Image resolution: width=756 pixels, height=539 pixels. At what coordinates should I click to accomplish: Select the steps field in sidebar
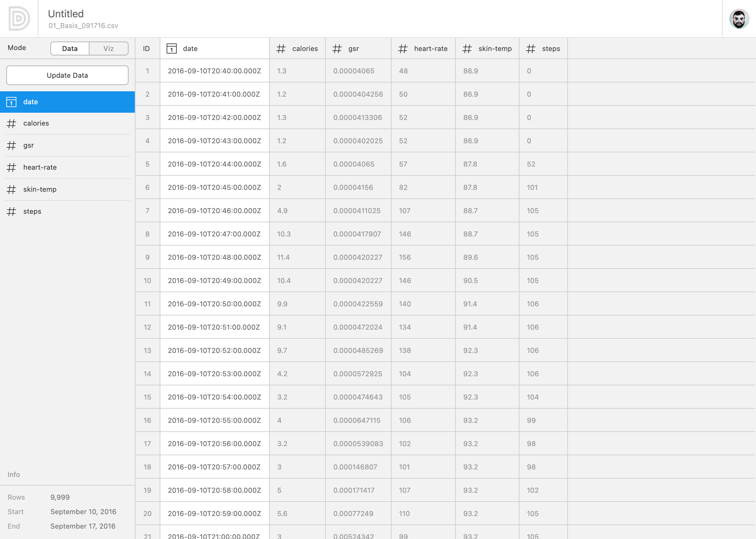coord(67,212)
